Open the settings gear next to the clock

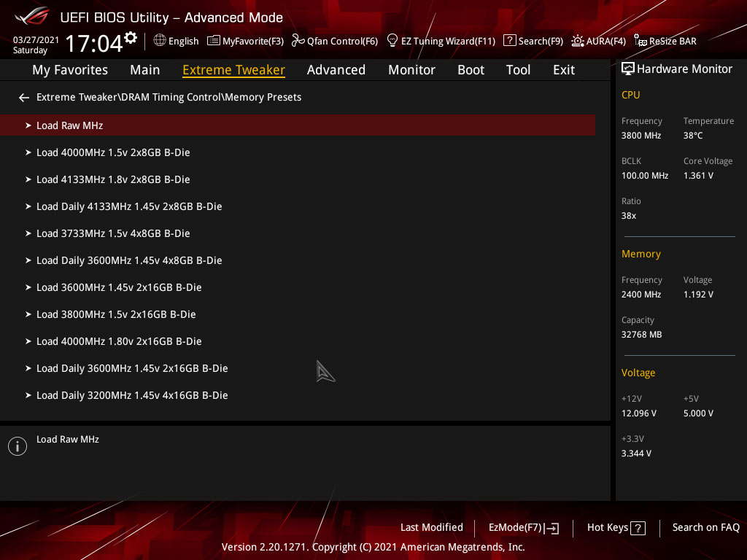(x=131, y=38)
